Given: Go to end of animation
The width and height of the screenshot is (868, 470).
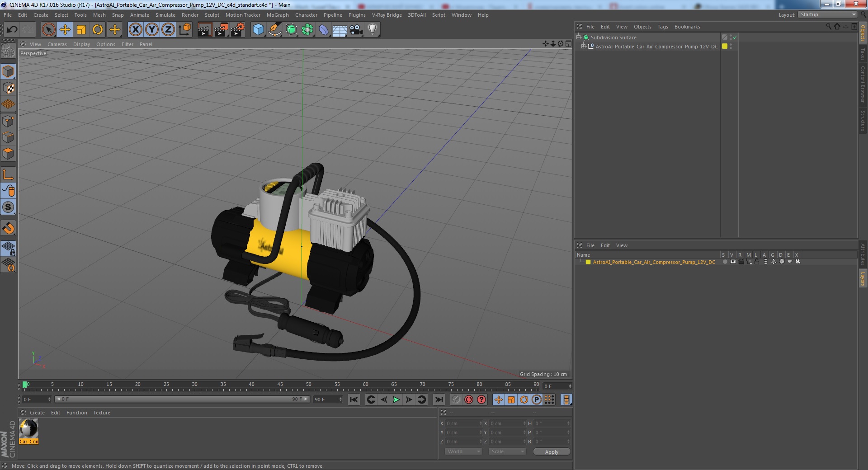Looking at the screenshot, I should 439,399.
